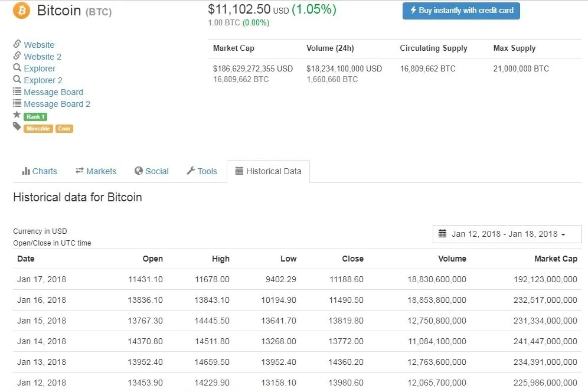
Task: Switch to the Markets tab
Action: [x=96, y=171]
